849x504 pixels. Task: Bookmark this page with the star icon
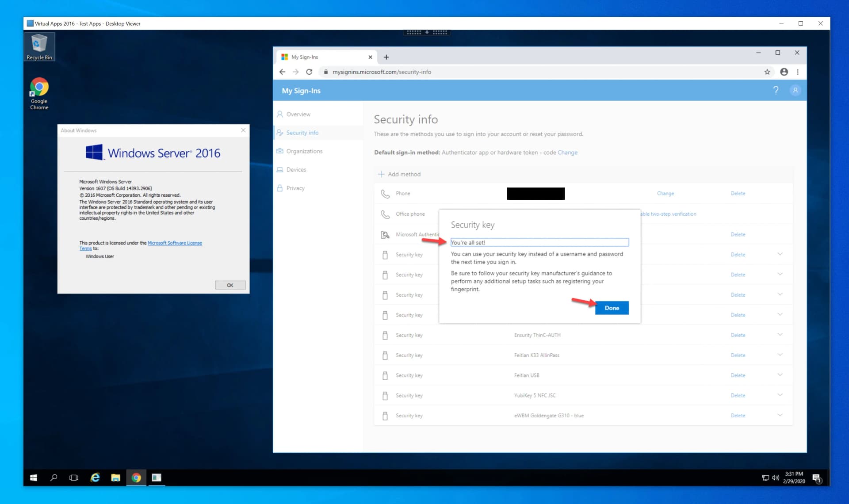point(767,72)
